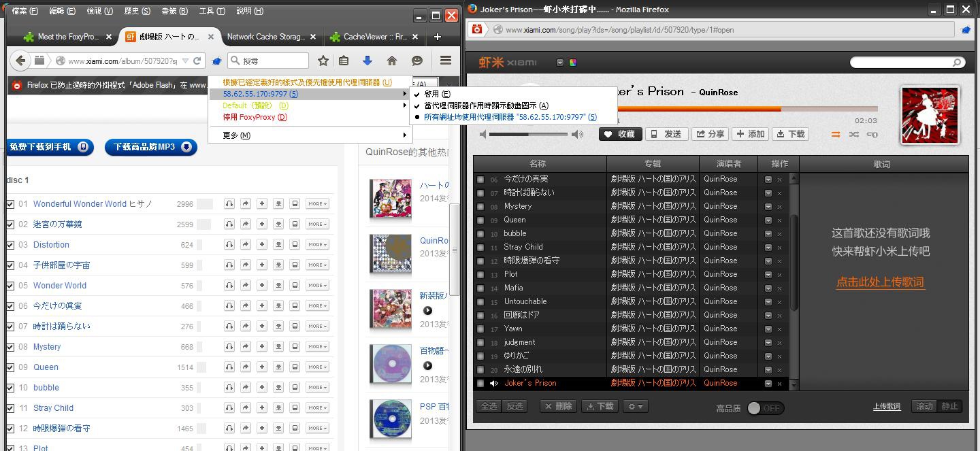Click 点击此处上传歌词 upload lyrics link

click(x=880, y=282)
